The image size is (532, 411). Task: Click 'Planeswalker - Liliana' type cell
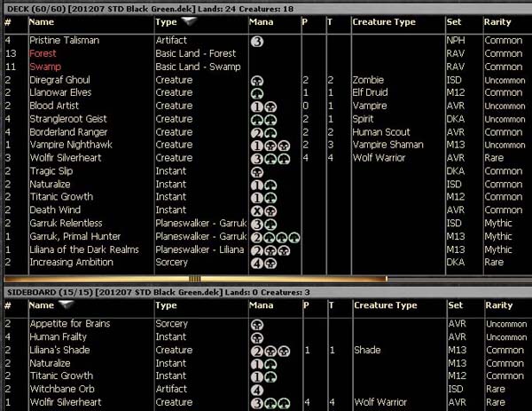click(x=199, y=249)
